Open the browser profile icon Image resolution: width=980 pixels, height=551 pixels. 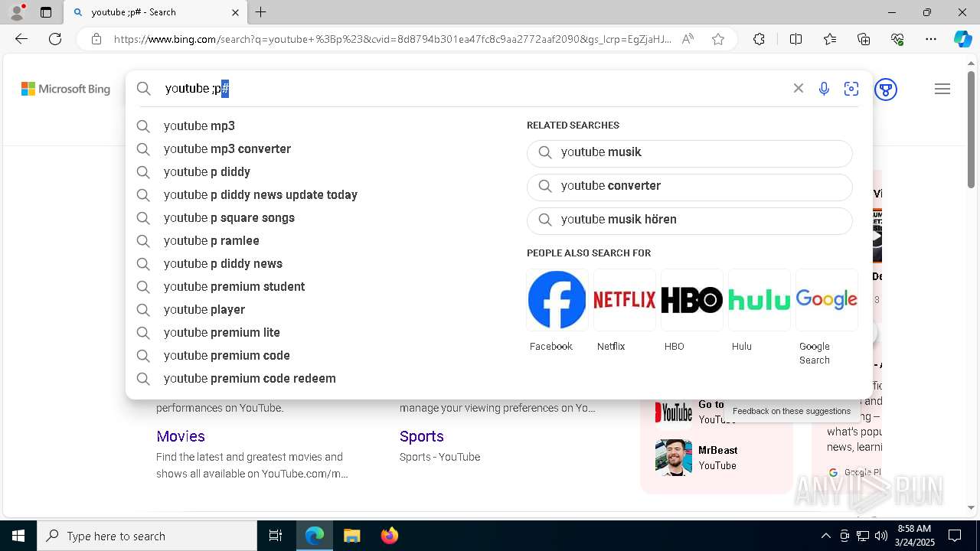17,12
